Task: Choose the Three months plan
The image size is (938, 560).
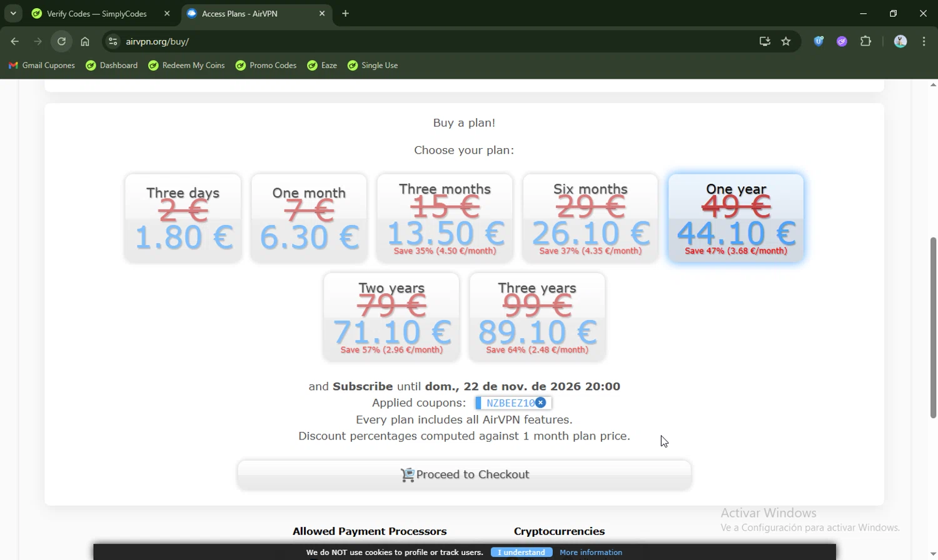Action: coord(445,218)
